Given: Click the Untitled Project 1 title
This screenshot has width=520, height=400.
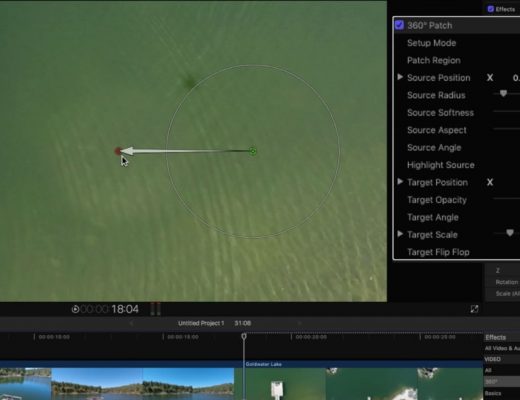Looking at the screenshot, I should point(201,323).
